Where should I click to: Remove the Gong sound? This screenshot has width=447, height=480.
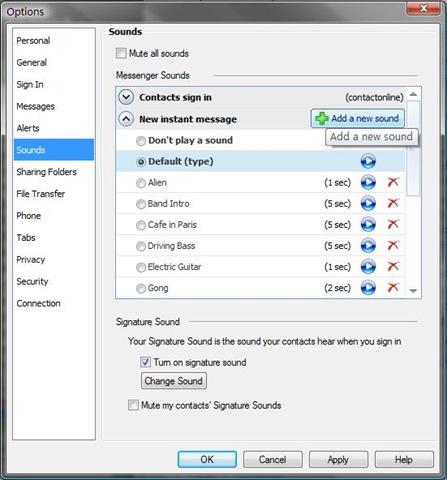393,287
